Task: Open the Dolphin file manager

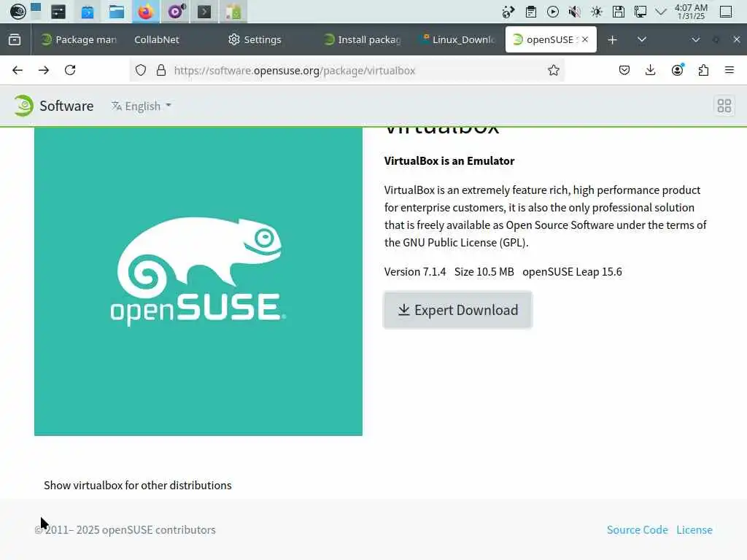Action: pos(116,12)
